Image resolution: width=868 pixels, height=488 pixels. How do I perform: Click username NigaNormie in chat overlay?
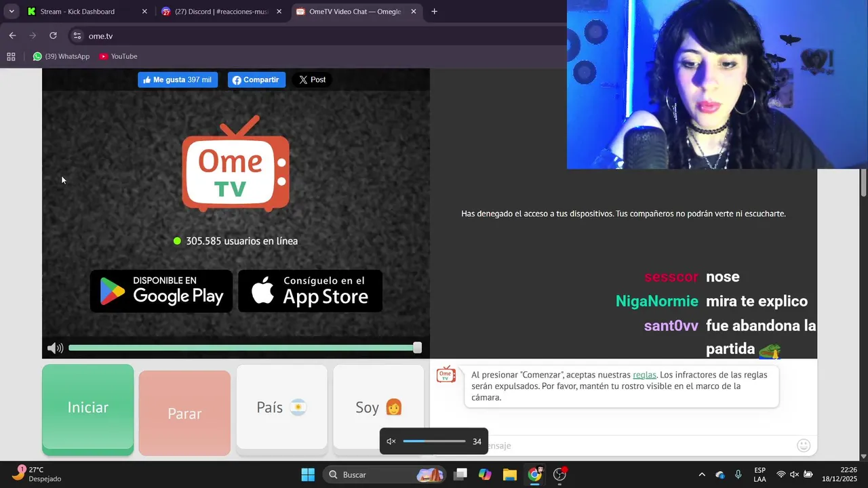click(x=656, y=301)
